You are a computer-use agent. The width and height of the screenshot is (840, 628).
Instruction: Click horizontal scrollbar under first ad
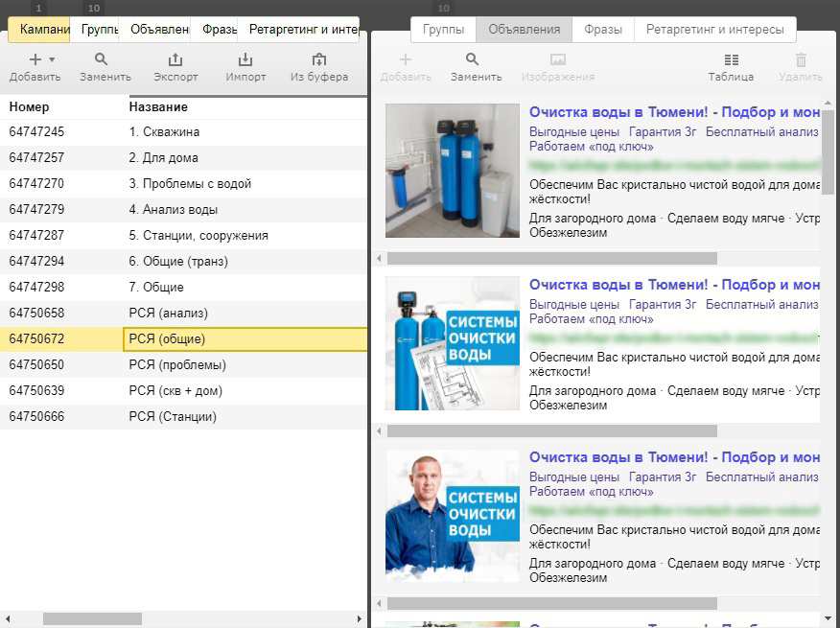[x=551, y=258]
